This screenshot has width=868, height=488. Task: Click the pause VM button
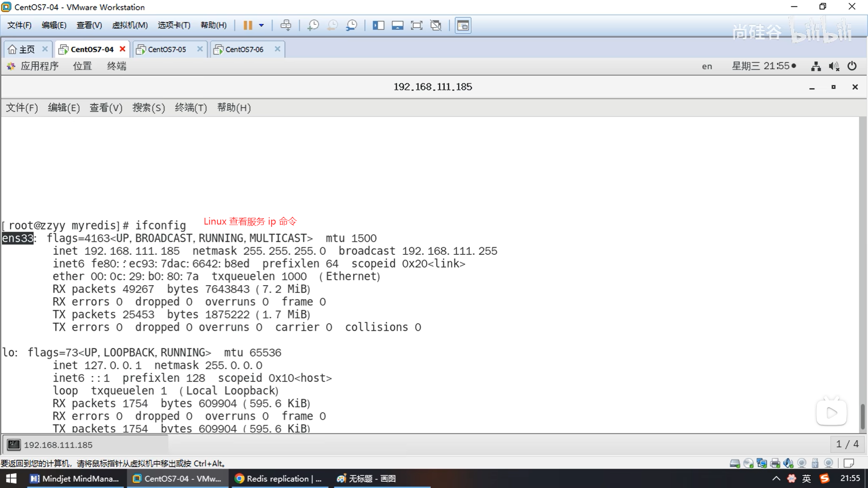pos(248,25)
